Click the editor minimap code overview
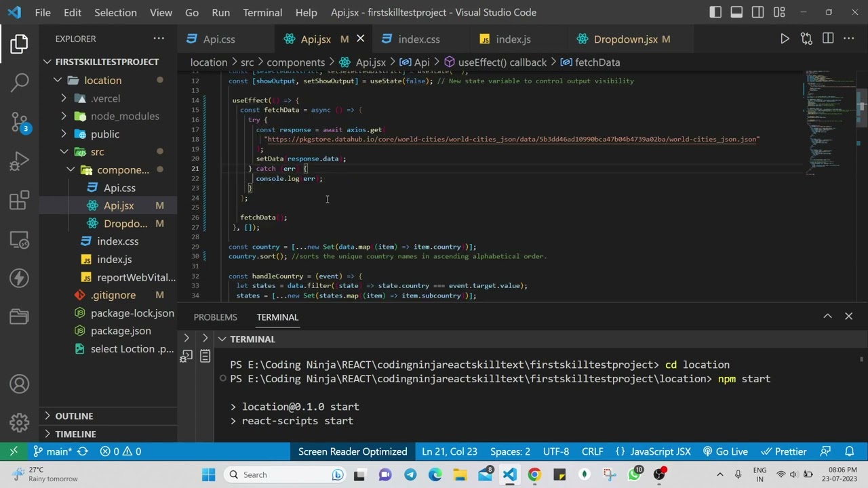The width and height of the screenshot is (868, 488). [829, 122]
